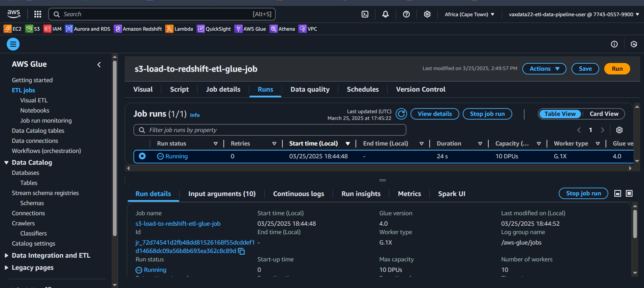This screenshot has width=644, height=288.
Task: Open the Data quality tab
Action: pos(310,89)
